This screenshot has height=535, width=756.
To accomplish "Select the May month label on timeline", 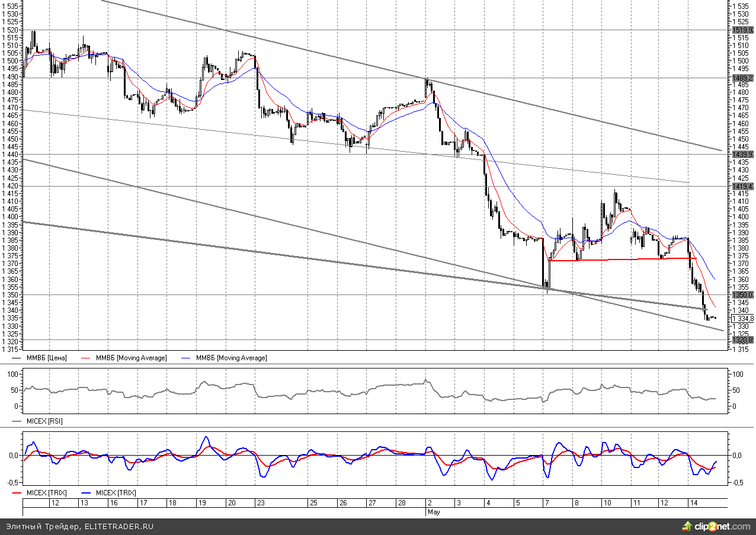I will [433, 511].
